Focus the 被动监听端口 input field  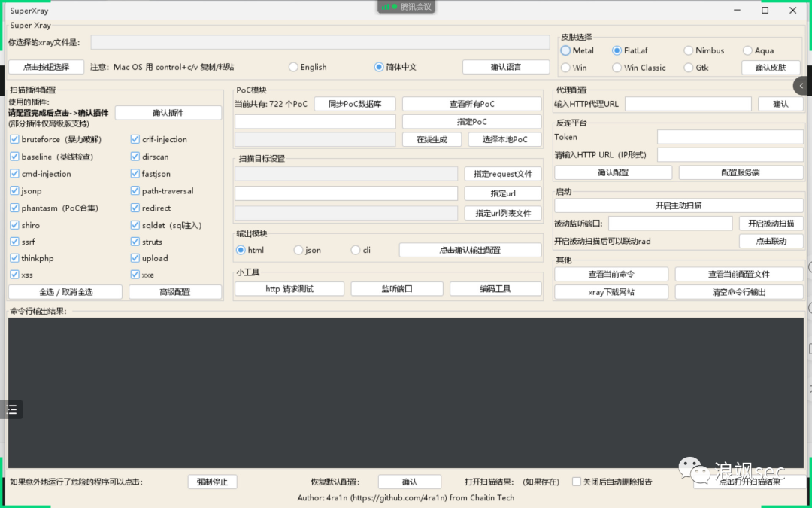pyautogui.click(x=671, y=224)
